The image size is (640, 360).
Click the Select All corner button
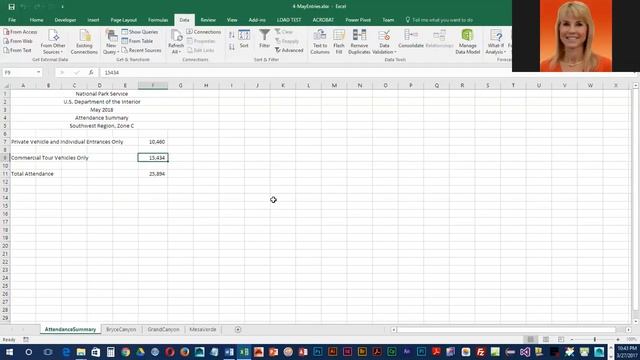click(5, 85)
